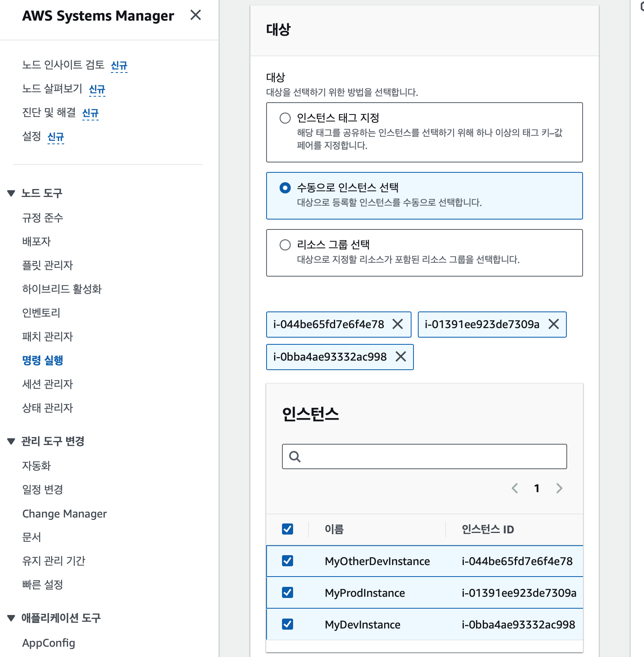Open 명령 실행 in sidebar
Image resolution: width=644 pixels, height=657 pixels.
point(43,360)
